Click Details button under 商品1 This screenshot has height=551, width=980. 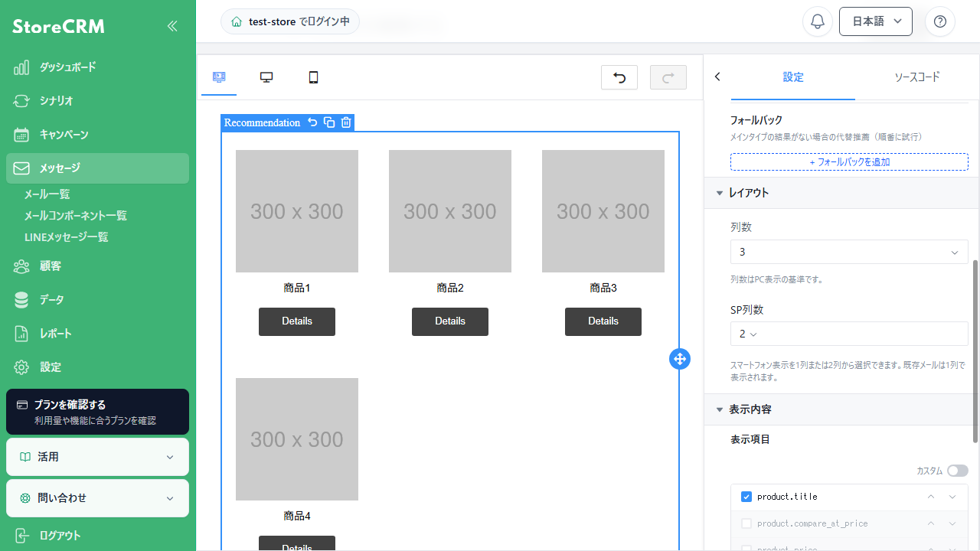click(x=297, y=321)
